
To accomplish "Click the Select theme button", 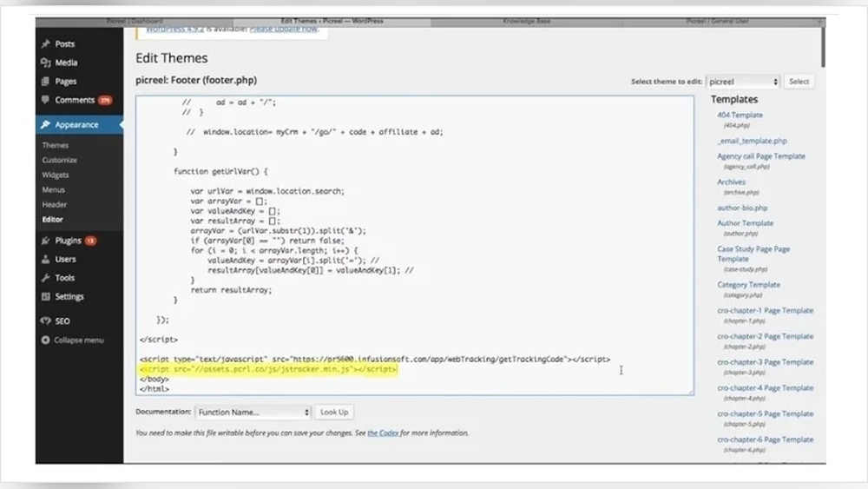I will click(799, 82).
